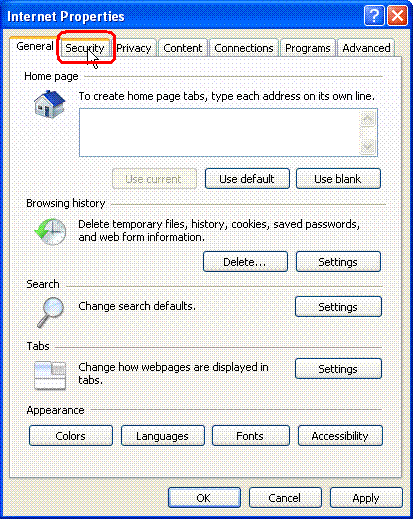
Task: Click the home page box down scroll arrow
Action: [x=368, y=147]
